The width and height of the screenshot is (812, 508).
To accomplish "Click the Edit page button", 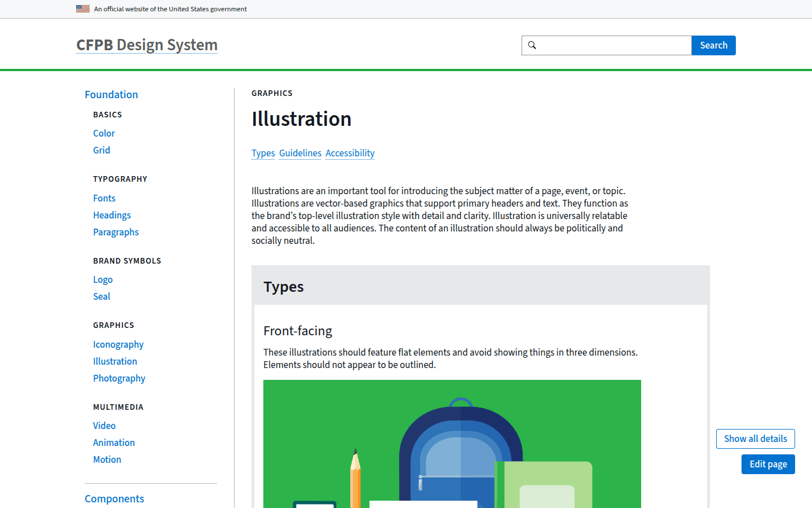I will coord(768,464).
